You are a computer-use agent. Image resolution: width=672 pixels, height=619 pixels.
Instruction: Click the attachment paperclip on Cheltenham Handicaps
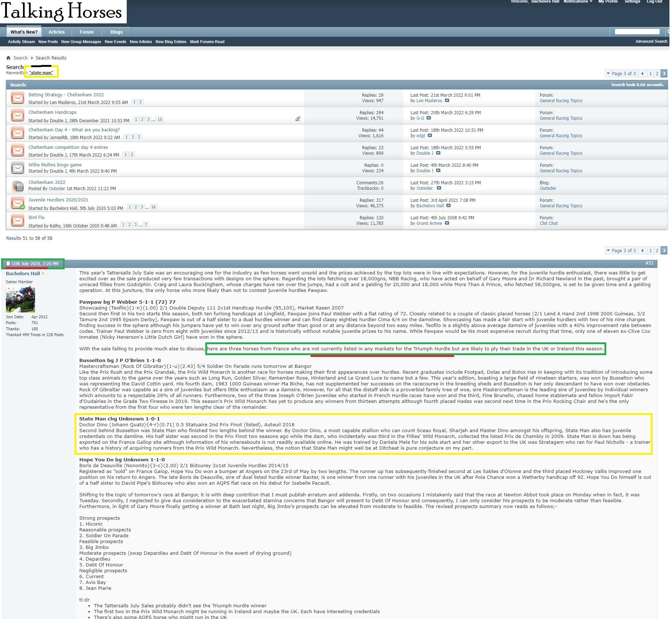298,119
